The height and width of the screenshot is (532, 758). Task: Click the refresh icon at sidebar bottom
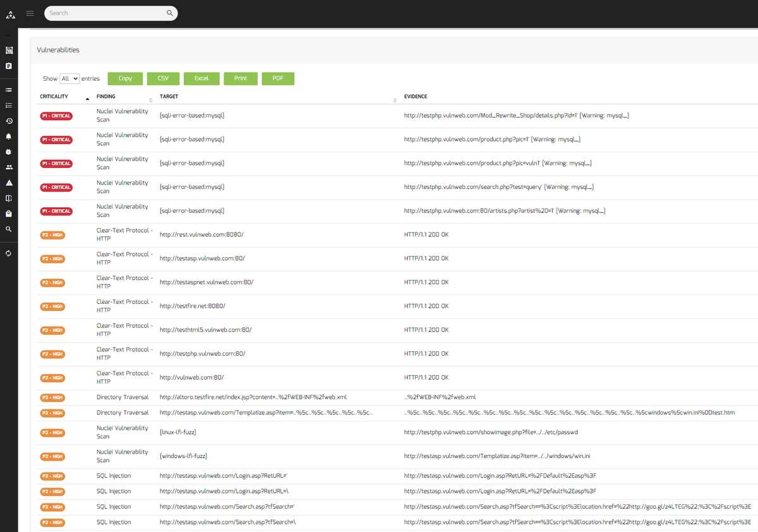[x=9, y=252]
